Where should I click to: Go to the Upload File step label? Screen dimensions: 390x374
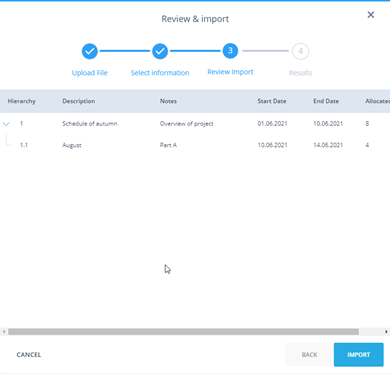90,73
